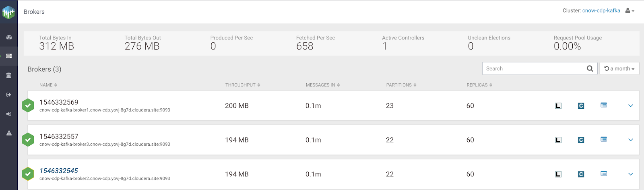This screenshot has height=190, width=644.
Task: Open the Topics database sidebar icon
Action: pos(9,75)
